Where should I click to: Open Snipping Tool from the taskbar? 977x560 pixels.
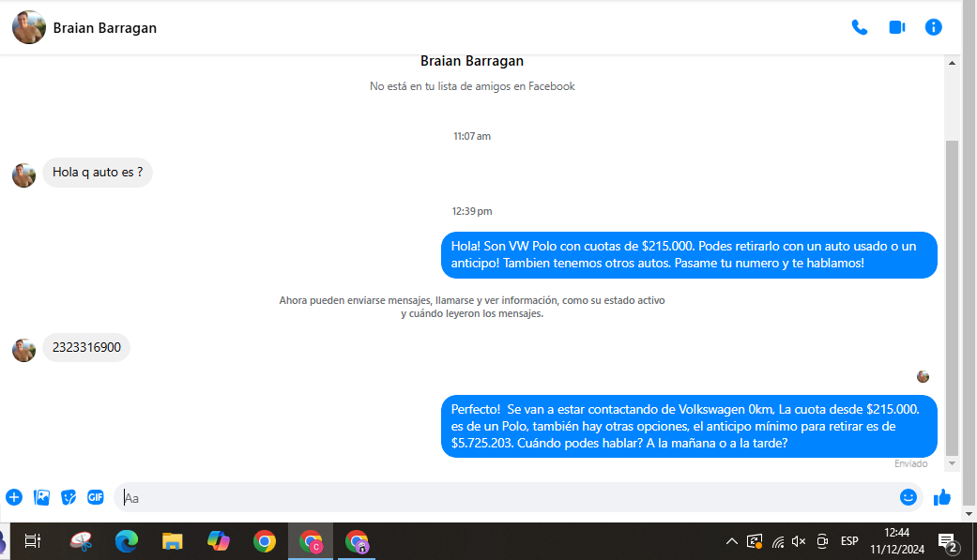[81, 541]
